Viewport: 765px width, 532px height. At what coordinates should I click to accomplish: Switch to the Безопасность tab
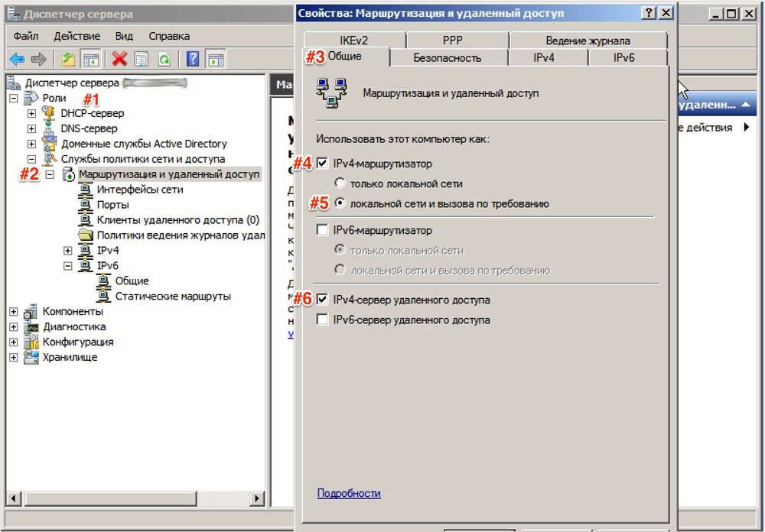pyautogui.click(x=448, y=57)
